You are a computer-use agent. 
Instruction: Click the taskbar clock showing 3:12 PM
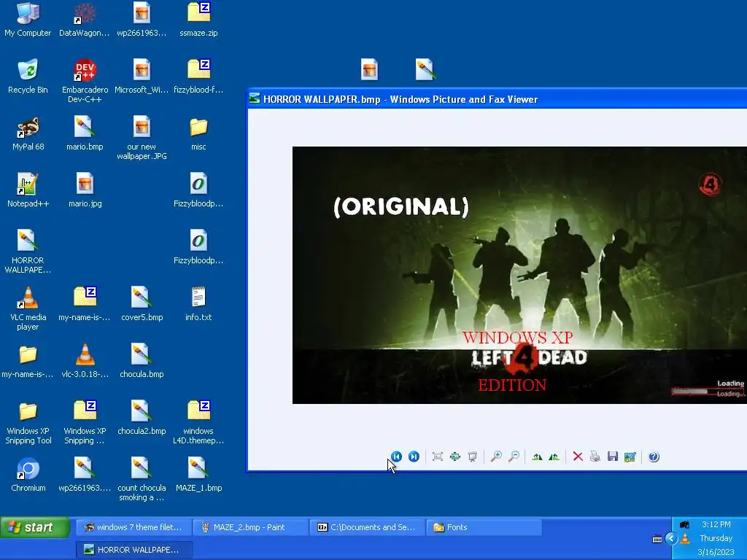tap(716, 524)
